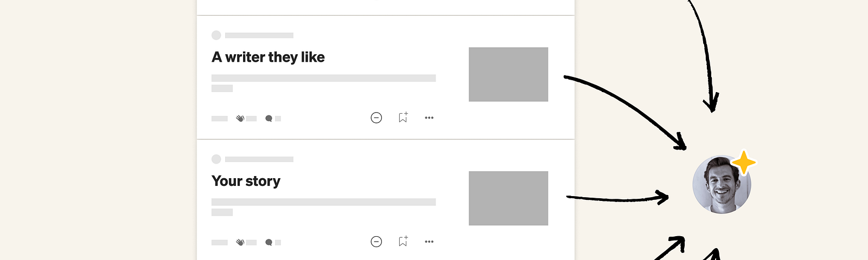Click description placeholder under "A writer they like"
Screen dimensions: 868x260
[x=323, y=78]
